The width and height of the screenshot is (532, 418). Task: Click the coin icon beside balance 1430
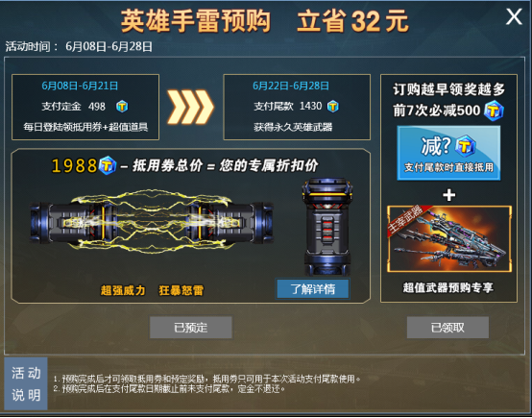[333, 107]
